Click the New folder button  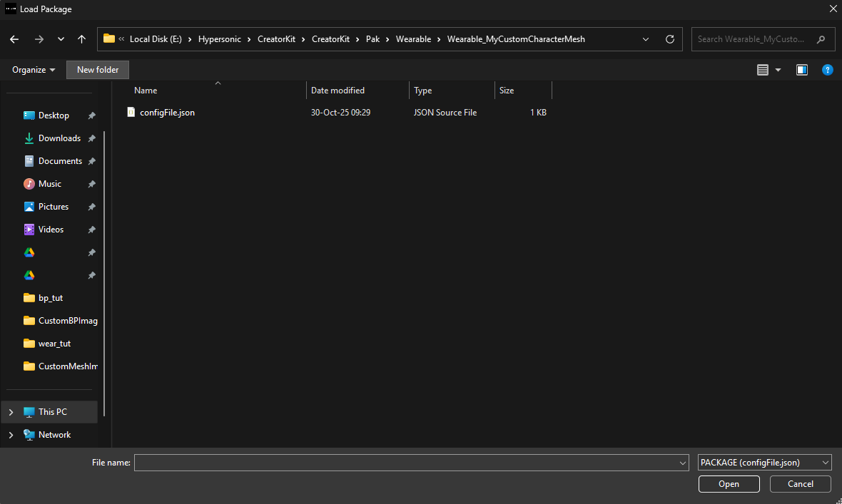click(x=98, y=70)
